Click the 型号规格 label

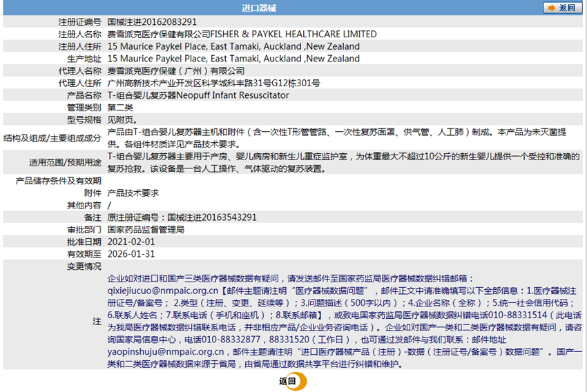[x=84, y=119]
